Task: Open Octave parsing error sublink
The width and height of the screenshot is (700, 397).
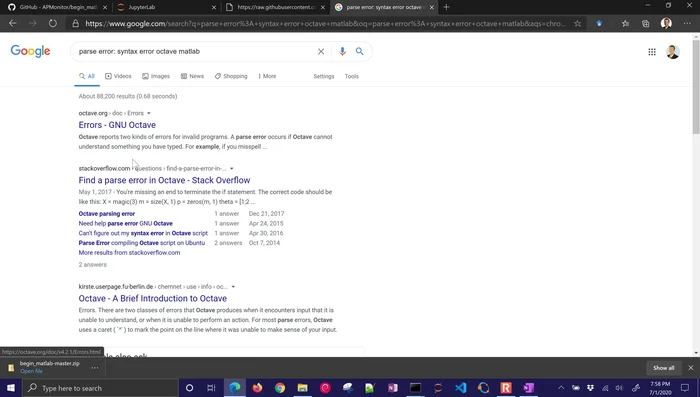Action: pyautogui.click(x=107, y=214)
